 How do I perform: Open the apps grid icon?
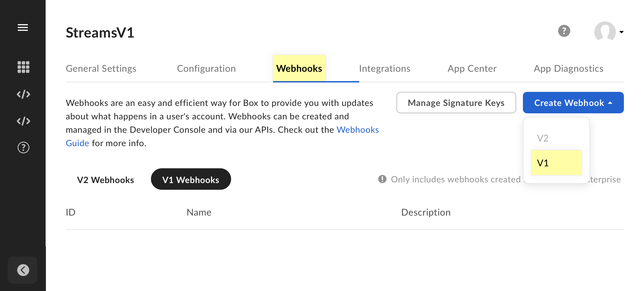point(23,67)
